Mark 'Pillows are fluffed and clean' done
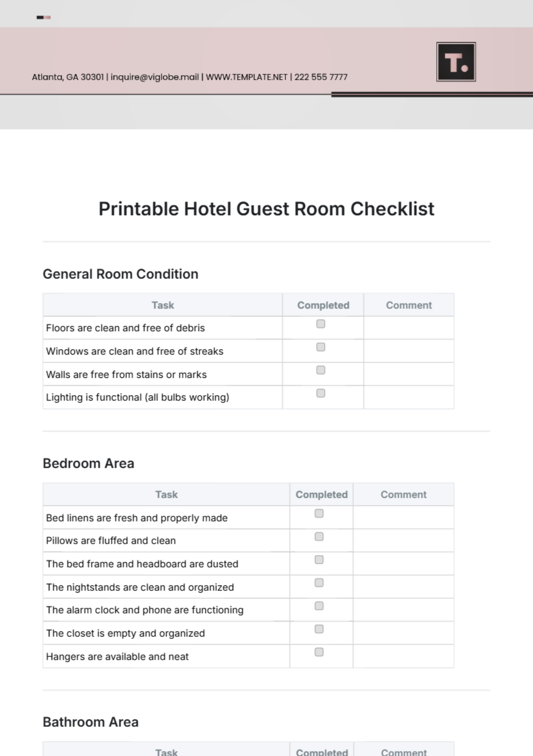The image size is (533, 756). [319, 536]
